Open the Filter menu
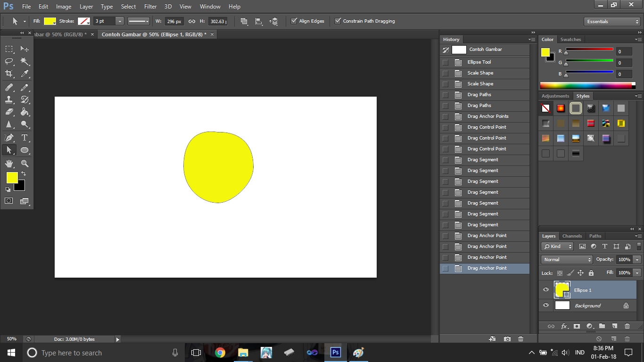 pos(150,7)
